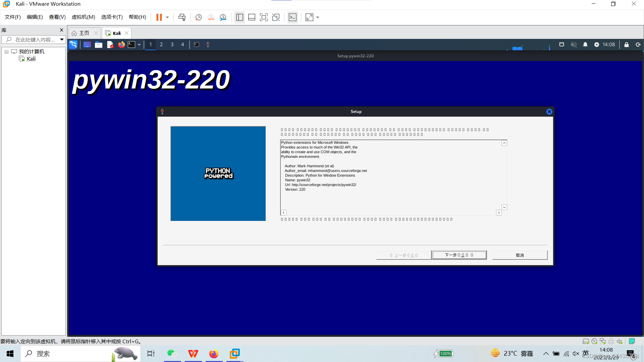Image resolution: width=644 pixels, height=362 pixels.
Task: Pause the virtual machine
Action: [159, 17]
